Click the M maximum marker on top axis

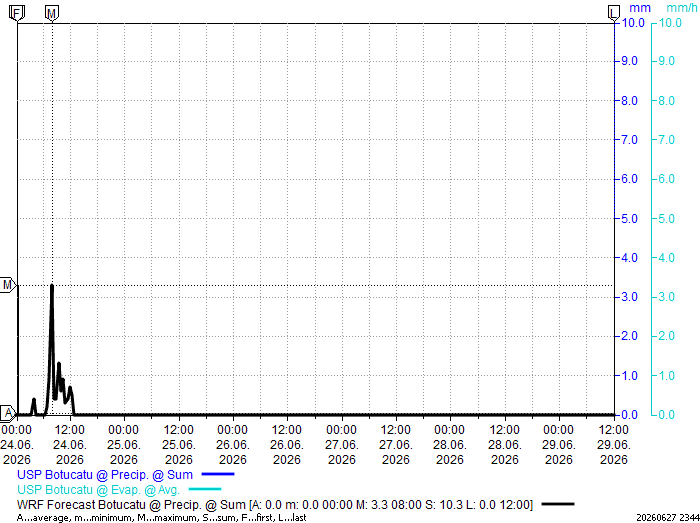coord(52,13)
